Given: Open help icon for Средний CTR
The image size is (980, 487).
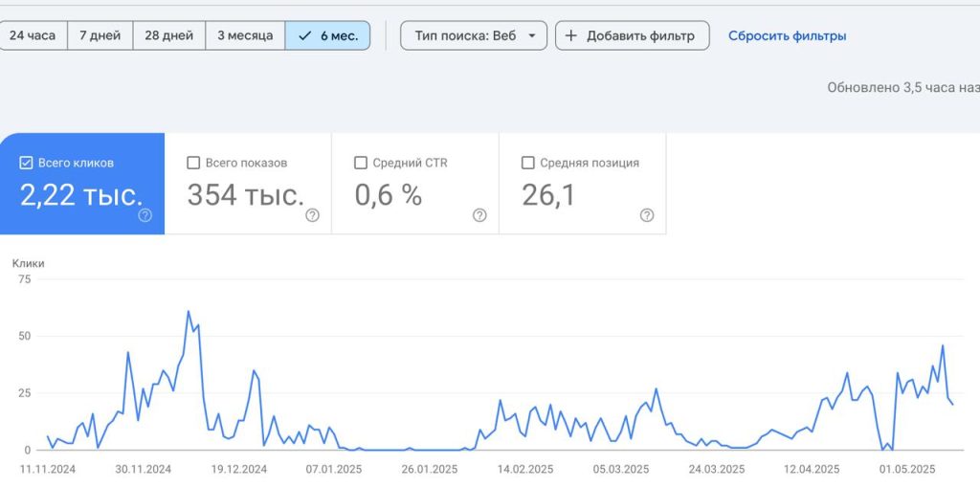Looking at the screenshot, I should [479, 215].
